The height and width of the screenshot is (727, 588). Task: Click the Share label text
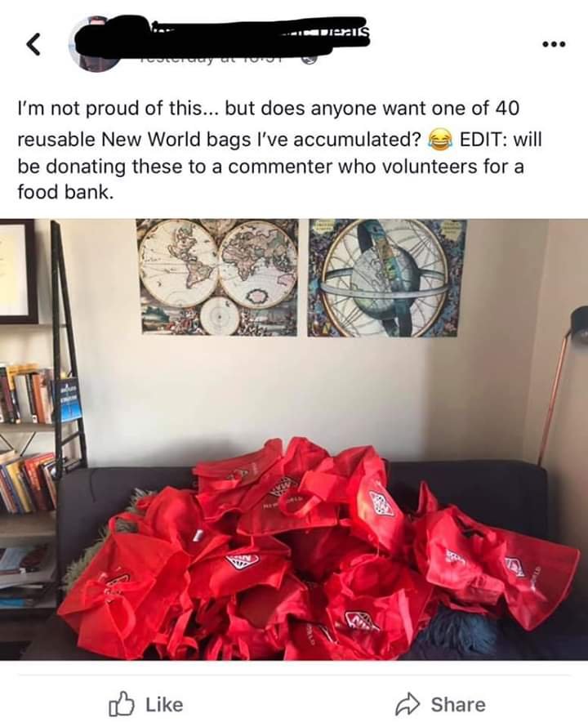[x=458, y=705]
